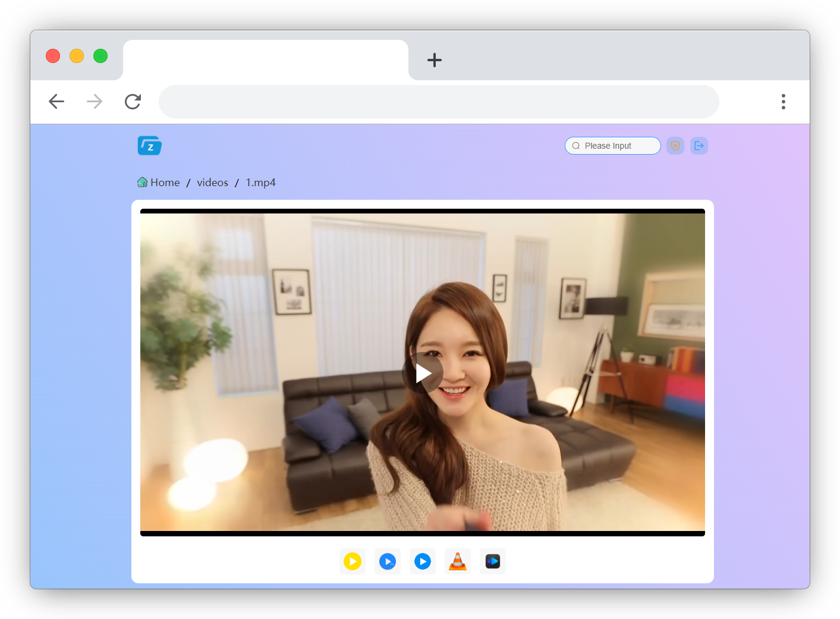Open video with the dark square player icon
The width and height of the screenshot is (840, 619).
point(493,561)
